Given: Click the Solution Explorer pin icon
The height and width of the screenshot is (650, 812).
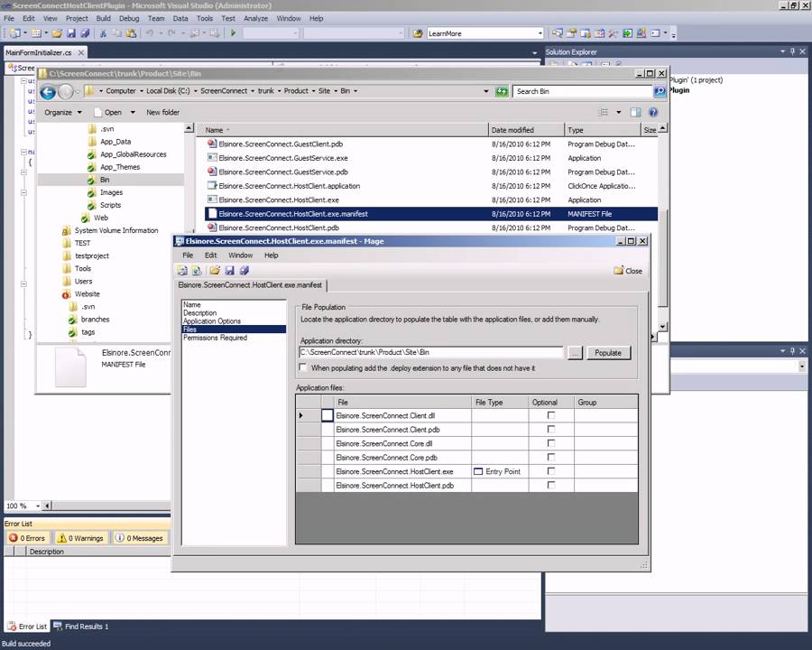Looking at the screenshot, I should pyautogui.click(x=793, y=51).
